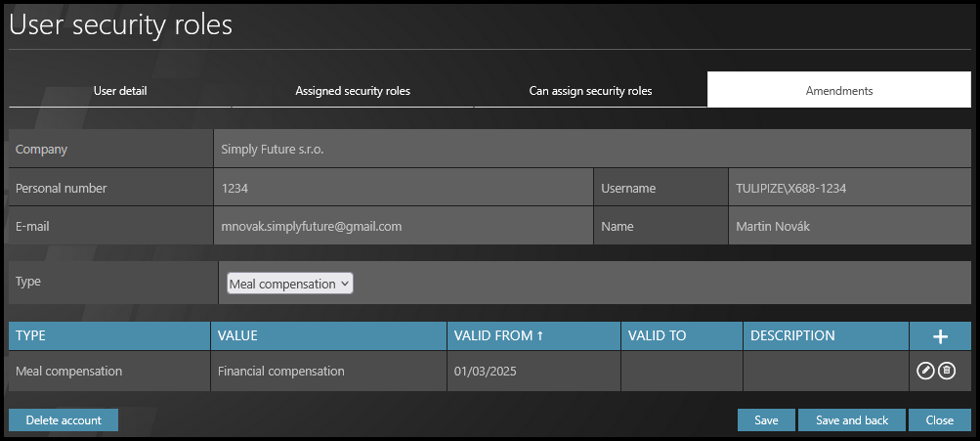This screenshot has width=980, height=441.
Task: Select the Amendments tab
Action: 838,91
